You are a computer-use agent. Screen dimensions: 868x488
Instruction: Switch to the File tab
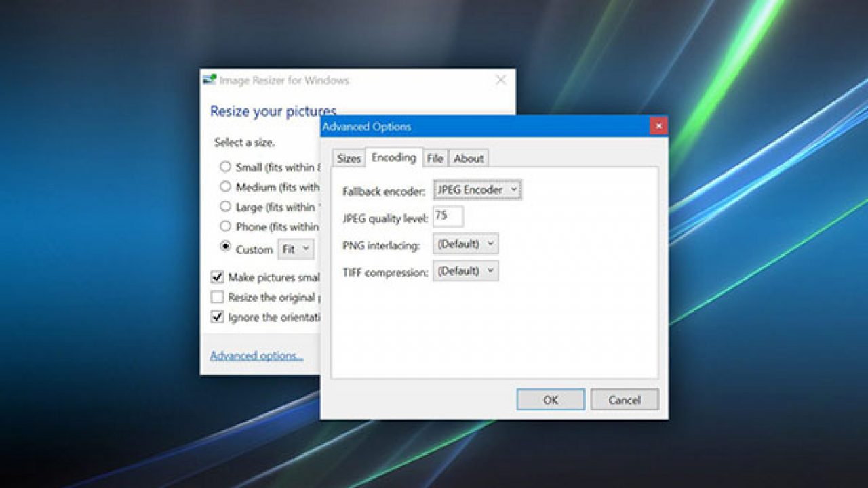(435, 158)
